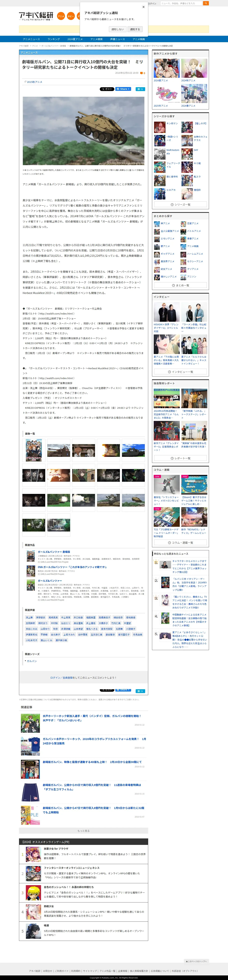The image size is (228, 980).
Task: Click コラム・連載一覧 button
Action: coord(180,543)
